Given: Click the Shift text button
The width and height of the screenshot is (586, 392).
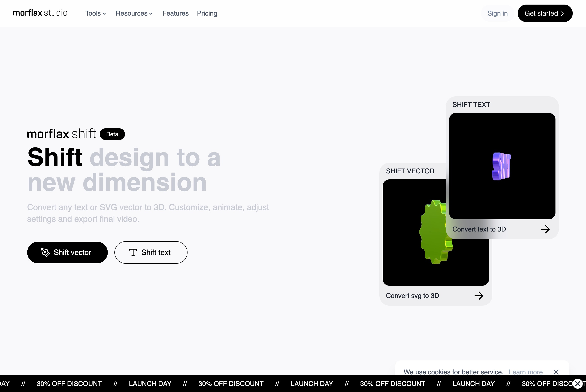Looking at the screenshot, I should point(151,252).
